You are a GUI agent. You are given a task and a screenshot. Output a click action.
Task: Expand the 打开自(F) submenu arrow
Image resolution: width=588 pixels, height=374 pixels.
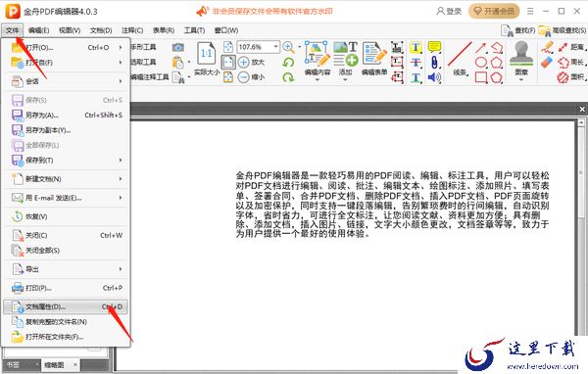[121, 63]
